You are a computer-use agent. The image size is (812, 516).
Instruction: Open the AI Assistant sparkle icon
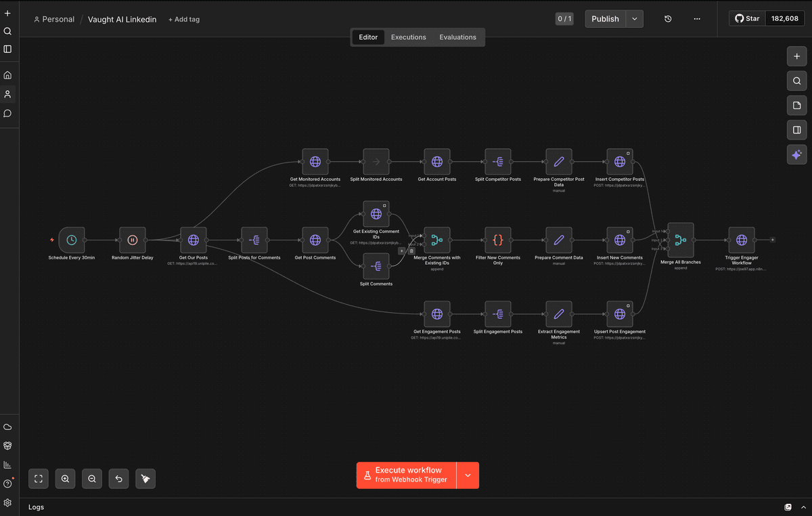click(796, 154)
